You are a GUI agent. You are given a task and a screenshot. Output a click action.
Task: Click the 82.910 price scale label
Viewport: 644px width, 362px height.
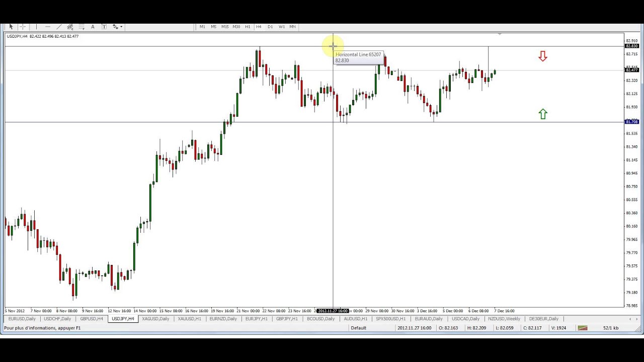point(631,41)
